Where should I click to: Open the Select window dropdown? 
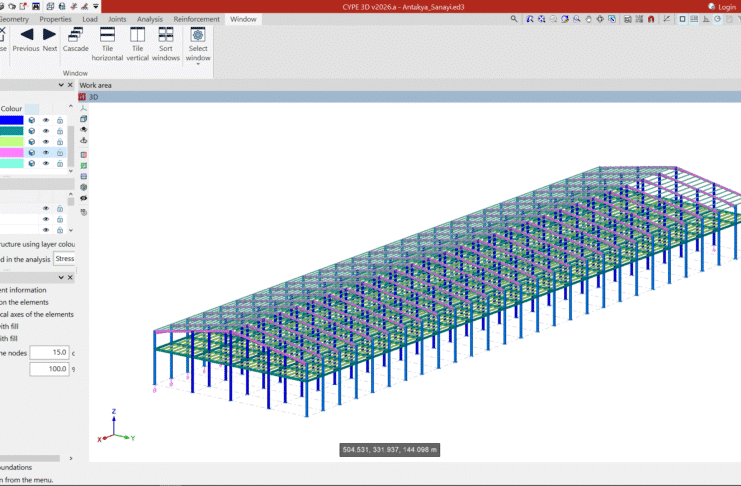[x=198, y=45]
